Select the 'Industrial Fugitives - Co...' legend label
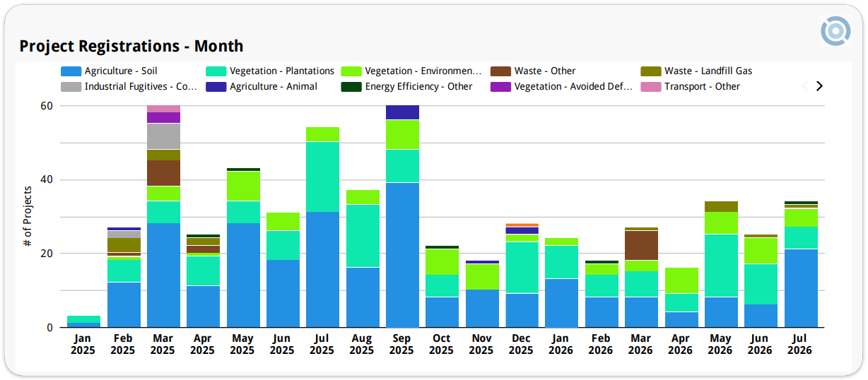The image size is (868, 380). pyautogui.click(x=141, y=87)
